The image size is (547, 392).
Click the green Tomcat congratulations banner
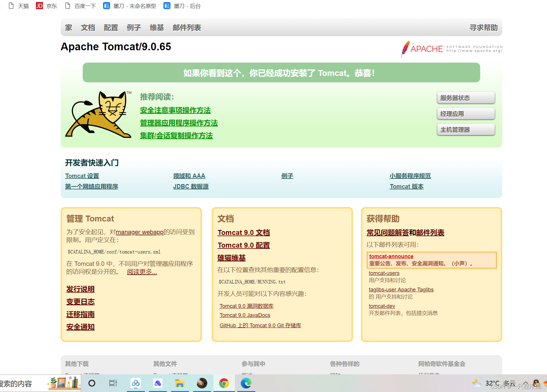[281, 73]
